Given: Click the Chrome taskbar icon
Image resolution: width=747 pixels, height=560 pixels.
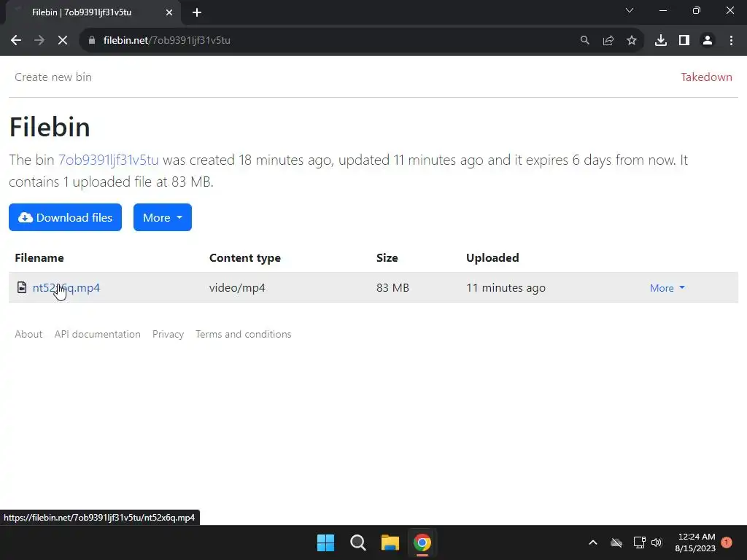Looking at the screenshot, I should (x=422, y=542).
